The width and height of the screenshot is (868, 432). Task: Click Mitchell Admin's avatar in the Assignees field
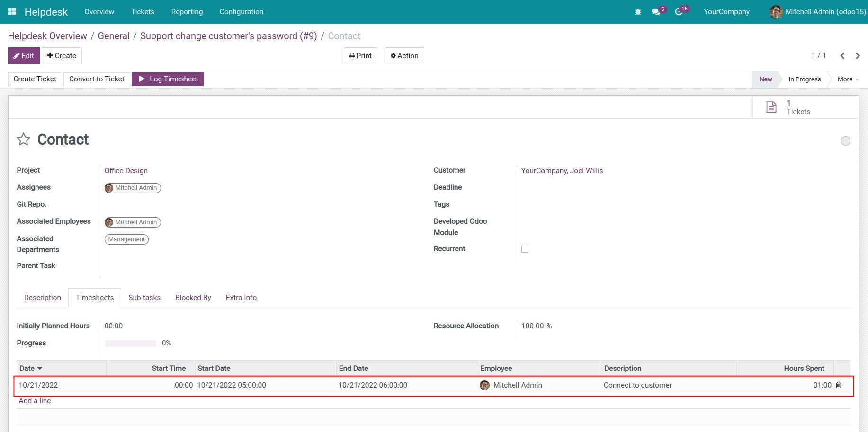(x=109, y=188)
